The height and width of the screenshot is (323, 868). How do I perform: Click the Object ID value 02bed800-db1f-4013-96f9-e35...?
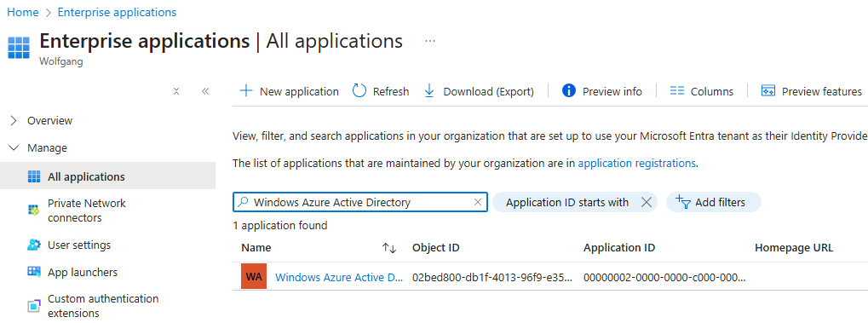click(x=492, y=277)
